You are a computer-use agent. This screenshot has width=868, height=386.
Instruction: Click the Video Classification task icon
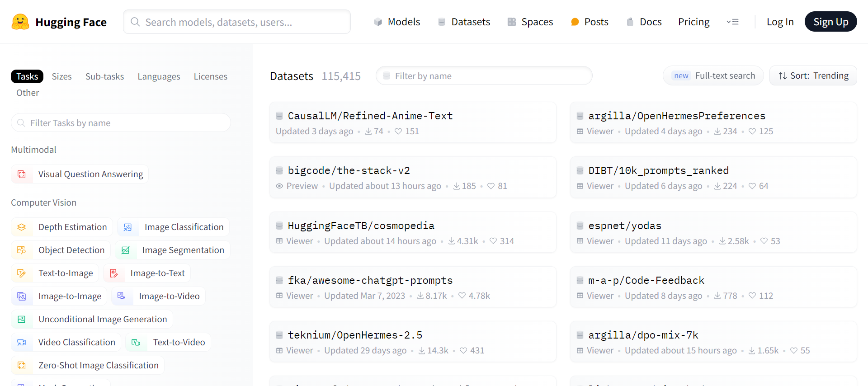[x=22, y=342]
